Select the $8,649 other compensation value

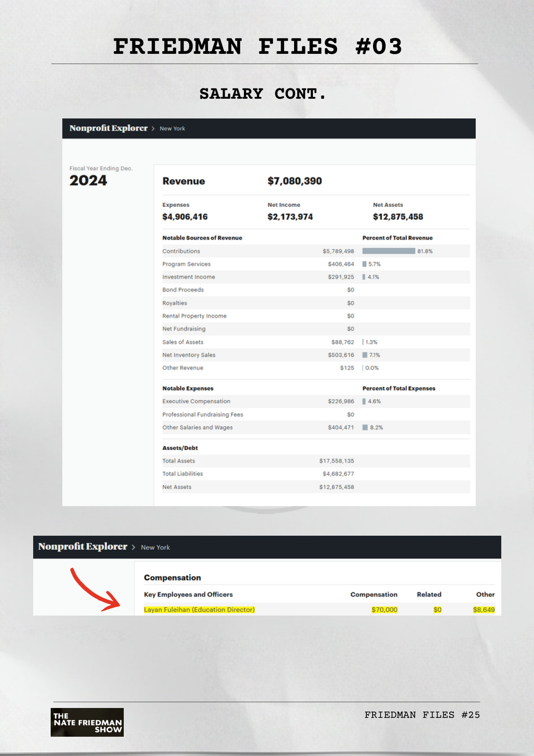point(484,610)
